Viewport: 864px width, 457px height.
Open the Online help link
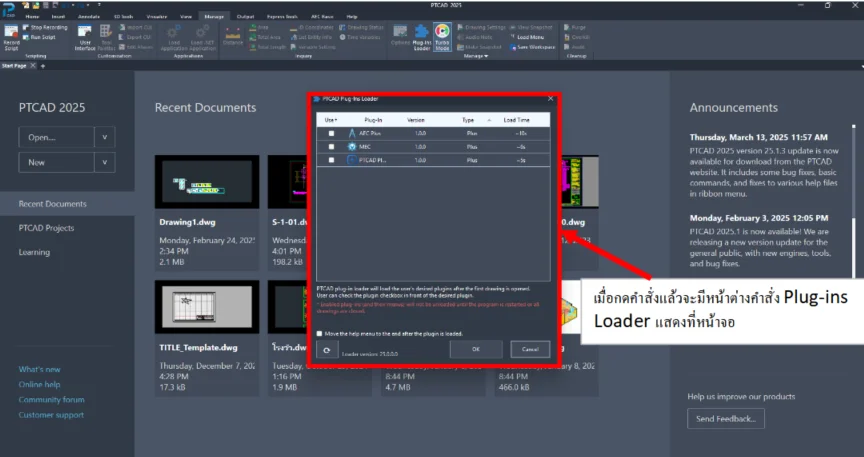(x=39, y=384)
